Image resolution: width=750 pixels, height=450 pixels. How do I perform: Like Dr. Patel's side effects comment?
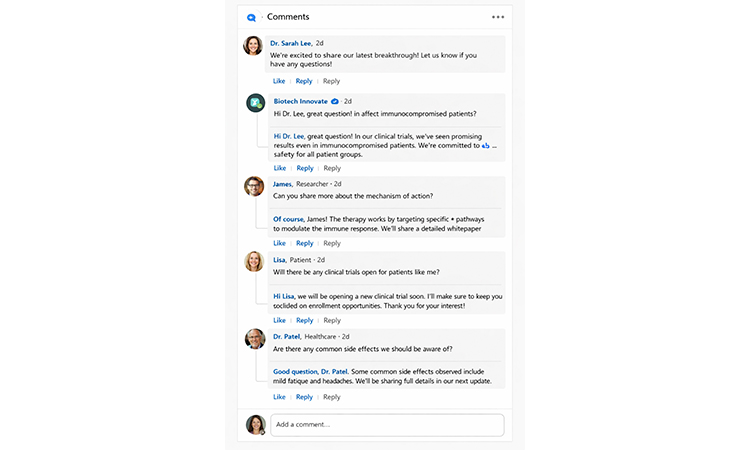[x=279, y=397]
